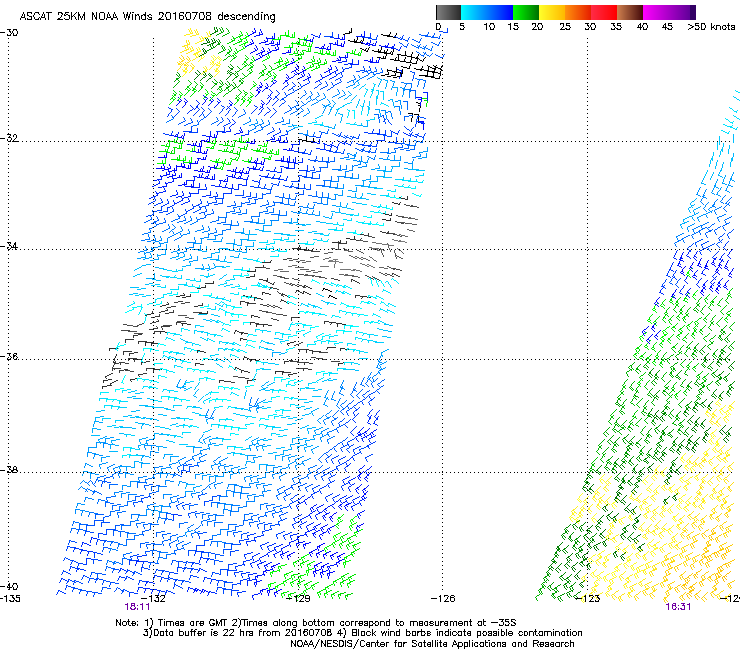Click the -34 latitude label
Screen dimensions: 740x650
9,246
